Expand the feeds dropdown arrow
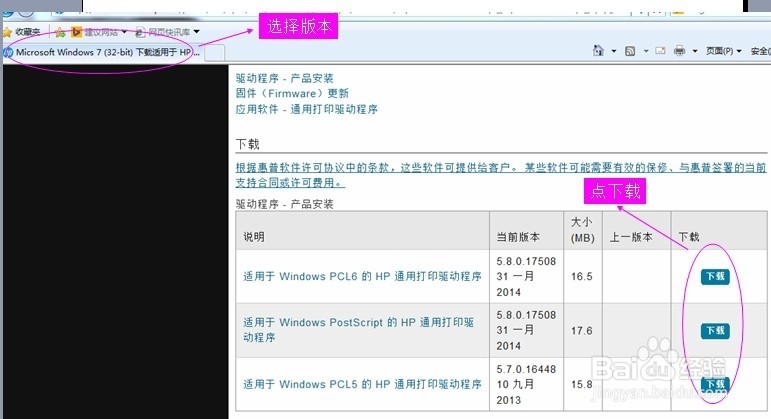771x419 pixels. pyautogui.click(x=646, y=51)
